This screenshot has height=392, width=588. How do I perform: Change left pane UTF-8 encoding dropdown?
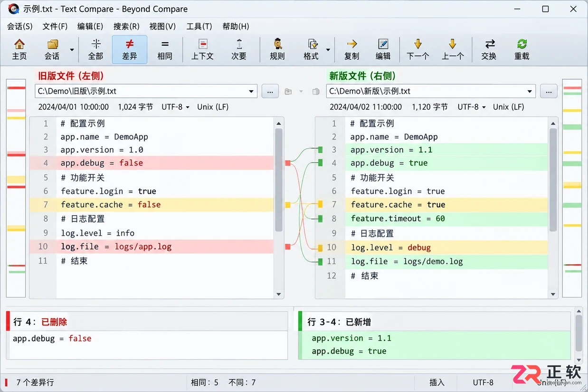(175, 107)
